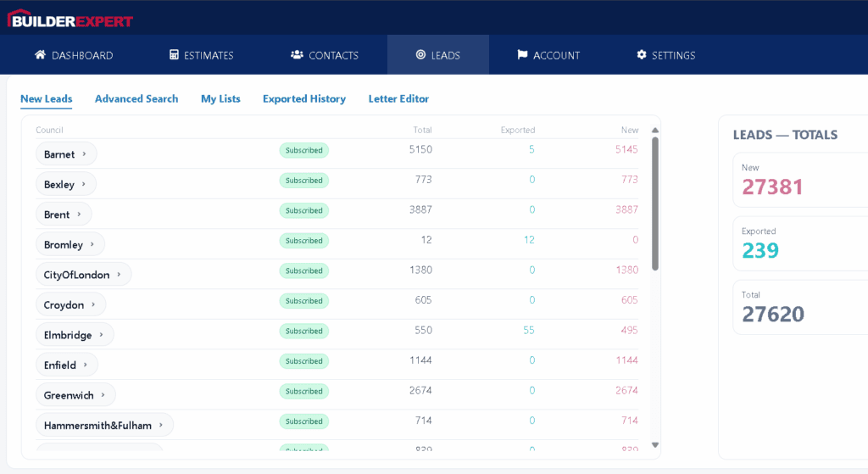Click the council list scrollbar down arrow

click(x=655, y=444)
